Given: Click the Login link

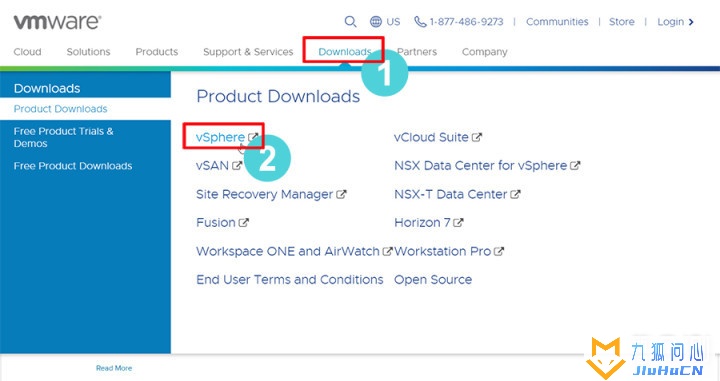Looking at the screenshot, I should 670,22.
